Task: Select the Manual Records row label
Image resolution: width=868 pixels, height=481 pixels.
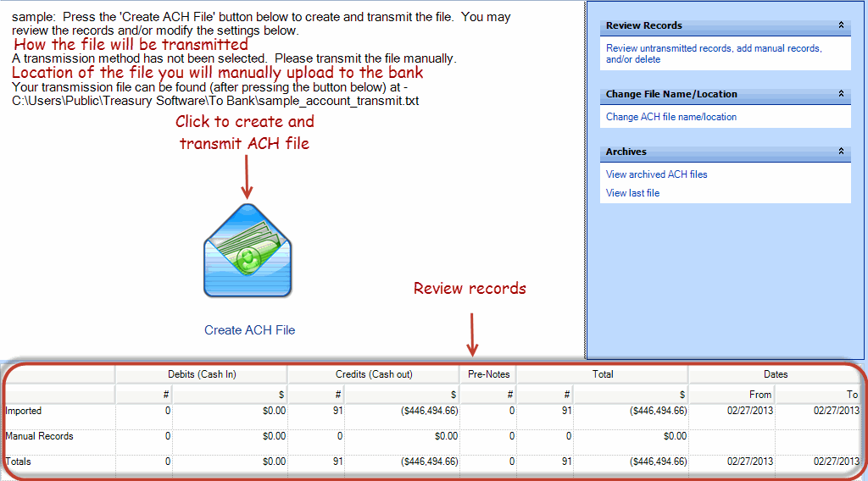Action: pyautogui.click(x=39, y=436)
